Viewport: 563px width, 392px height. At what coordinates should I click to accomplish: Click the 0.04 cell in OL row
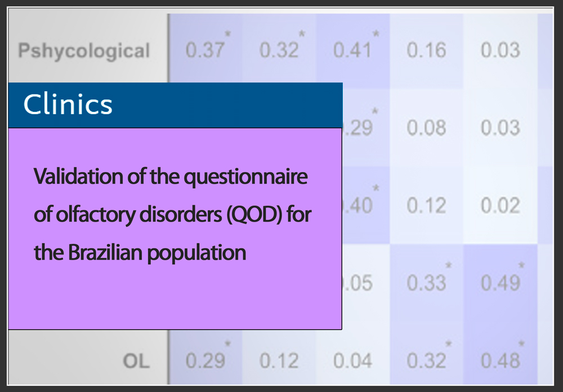tap(352, 361)
